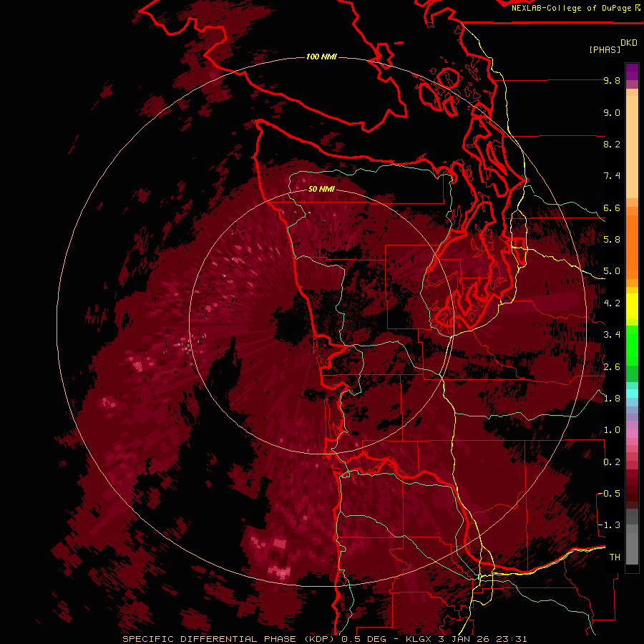Click the yellow segment of the color bar
The width and height of the screenshot is (644, 644).
click(632, 306)
